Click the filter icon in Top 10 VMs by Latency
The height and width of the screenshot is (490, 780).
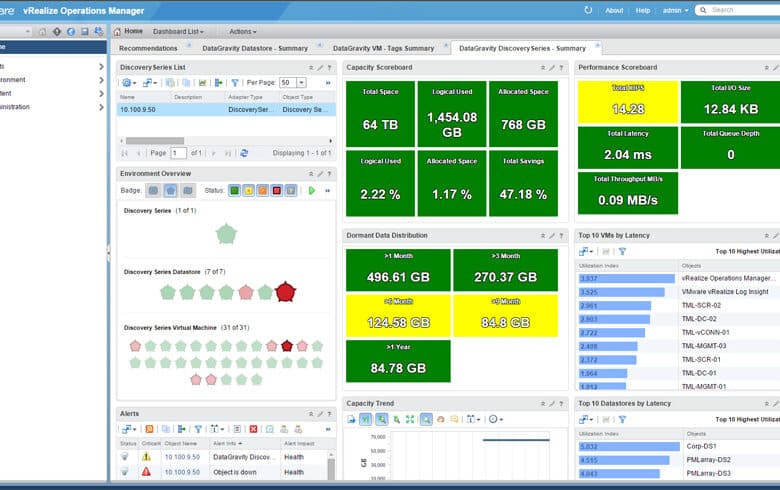tap(622, 252)
